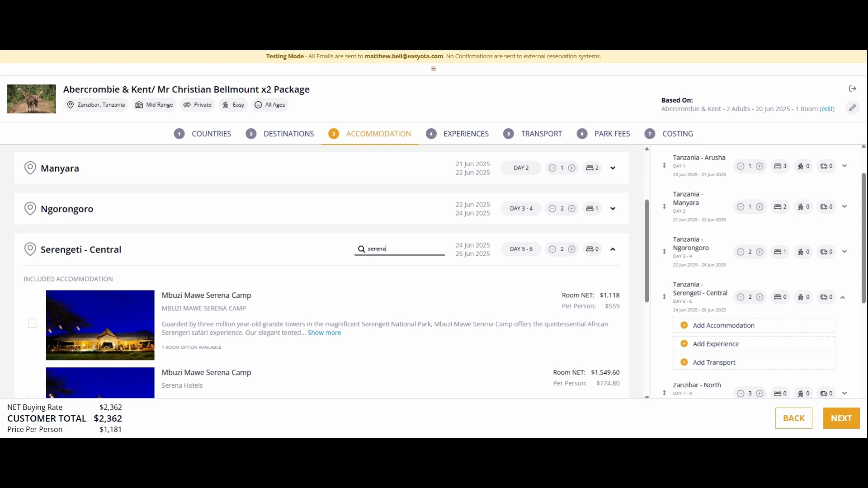Click the reorder handle beside Zanzibar - North
The width and height of the screenshot is (868, 488).
click(x=664, y=393)
